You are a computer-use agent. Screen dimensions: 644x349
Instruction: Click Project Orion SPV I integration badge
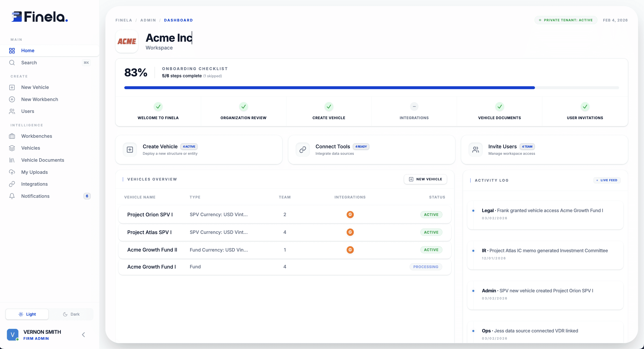[x=350, y=215]
